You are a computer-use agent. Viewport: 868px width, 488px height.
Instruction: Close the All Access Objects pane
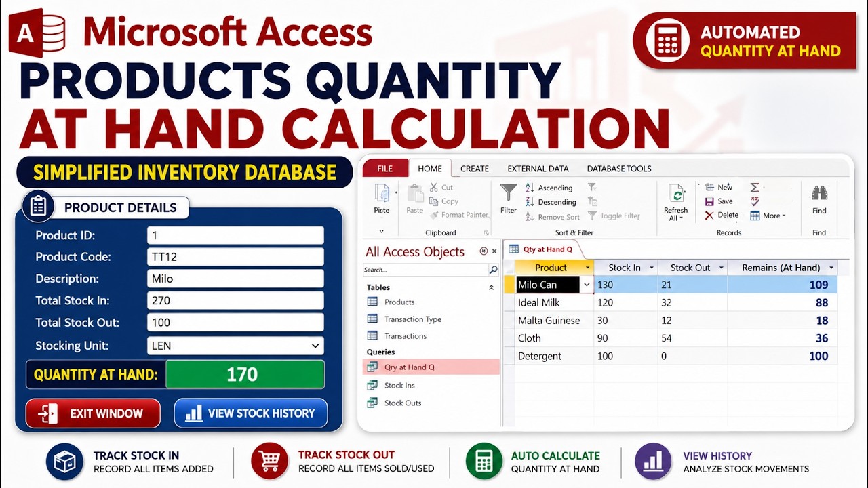click(x=494, y=251)
